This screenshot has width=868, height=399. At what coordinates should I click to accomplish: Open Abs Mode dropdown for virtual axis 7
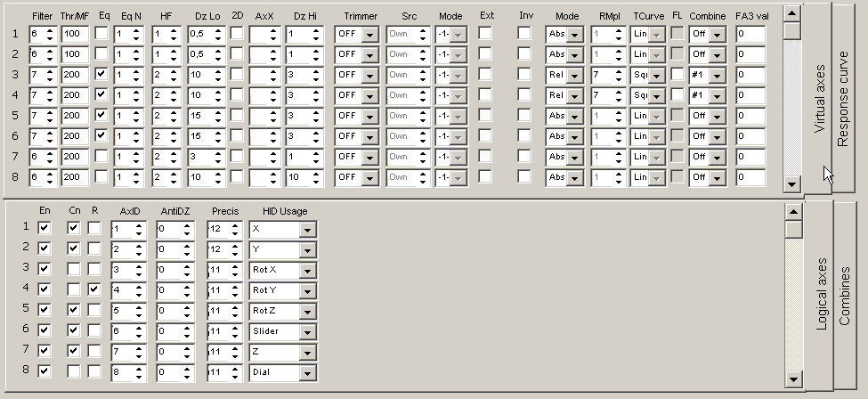575,158
